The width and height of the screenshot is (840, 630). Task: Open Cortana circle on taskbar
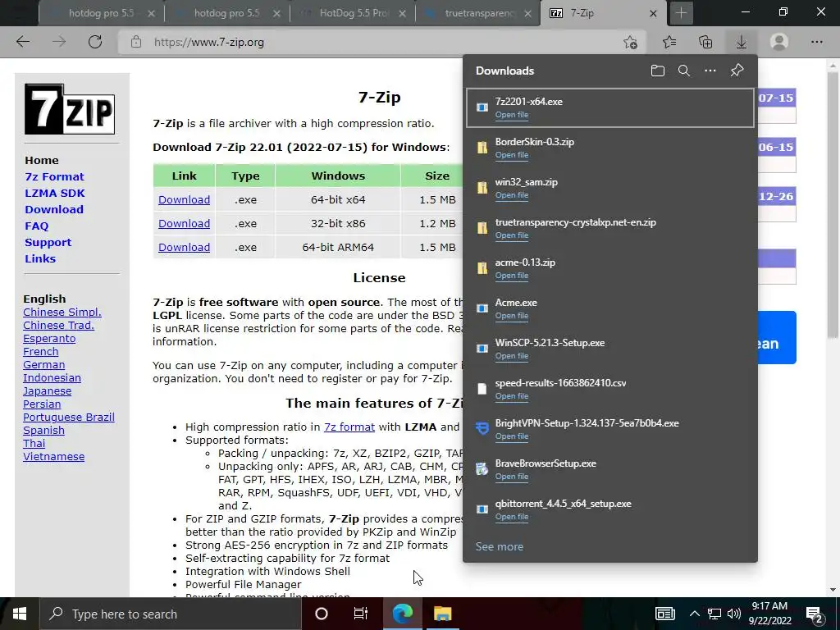[x=322, y=614]
